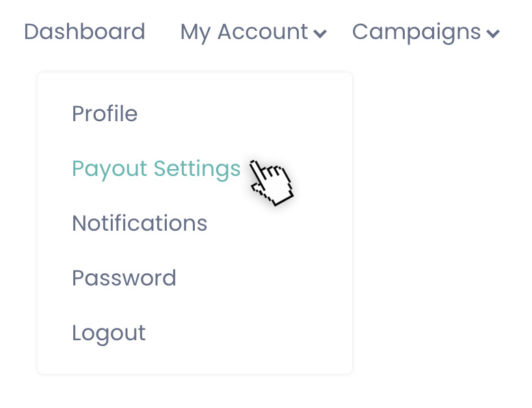Click the chevron icon beside My Account

point(319,34)
